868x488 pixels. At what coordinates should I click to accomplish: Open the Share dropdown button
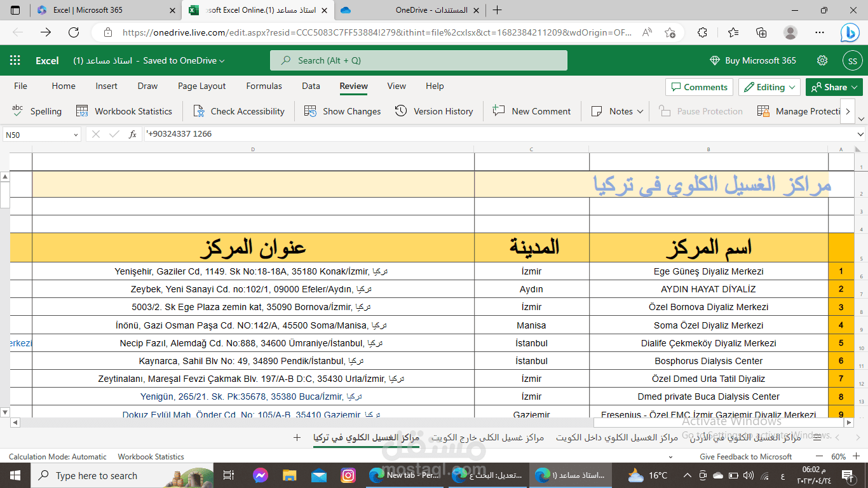coord(835,87)
